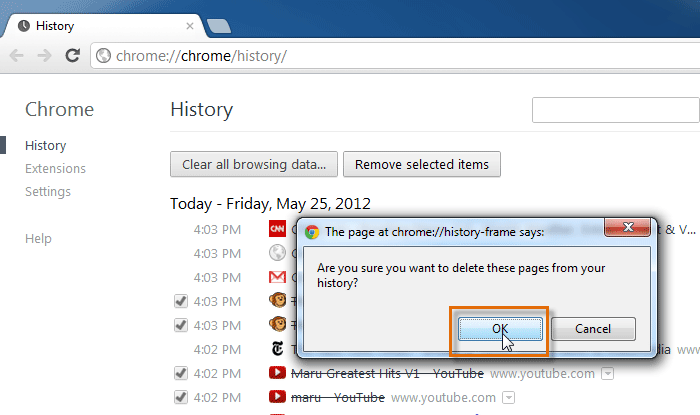Click the New York Times favicon
This screenshot has width=700, height=415.
277,349
